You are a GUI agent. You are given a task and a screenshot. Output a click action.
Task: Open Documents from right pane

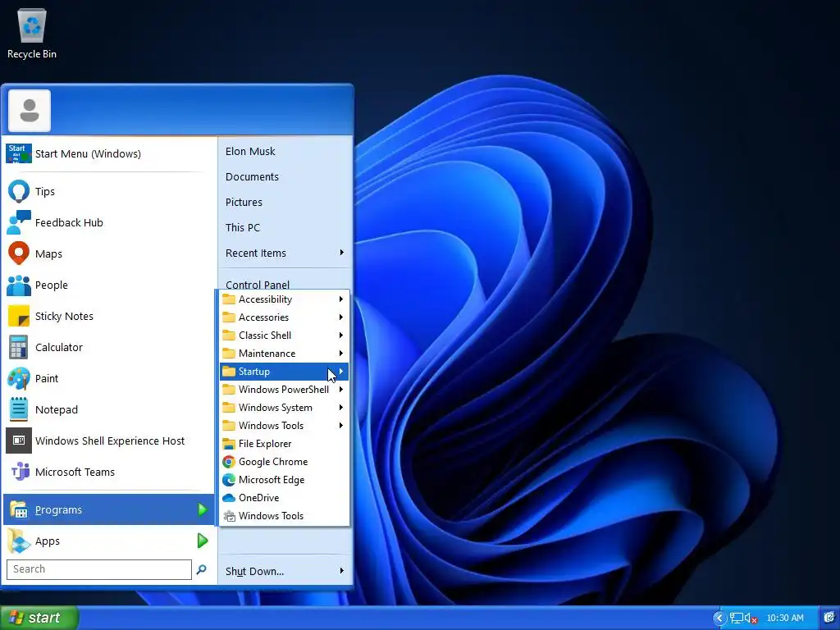coord(252,177)
